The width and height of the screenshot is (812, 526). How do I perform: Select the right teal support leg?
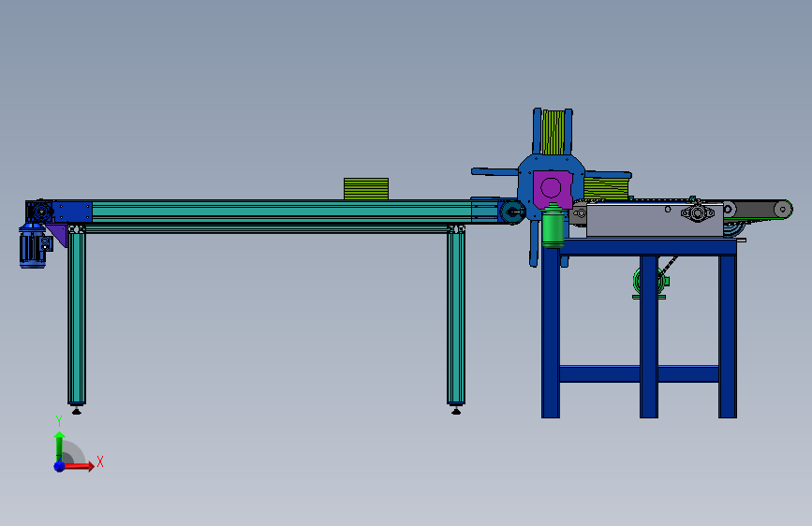tap(456, 318)
